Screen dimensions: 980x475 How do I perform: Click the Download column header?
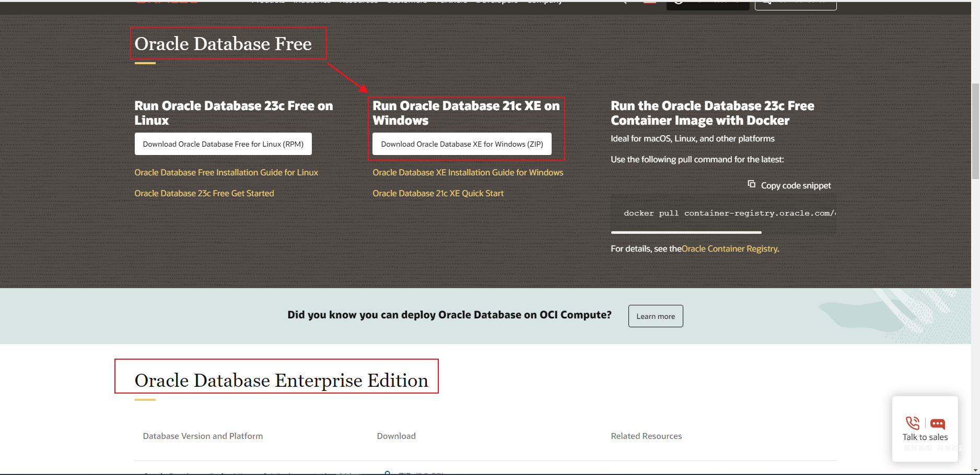click(396, 436)
